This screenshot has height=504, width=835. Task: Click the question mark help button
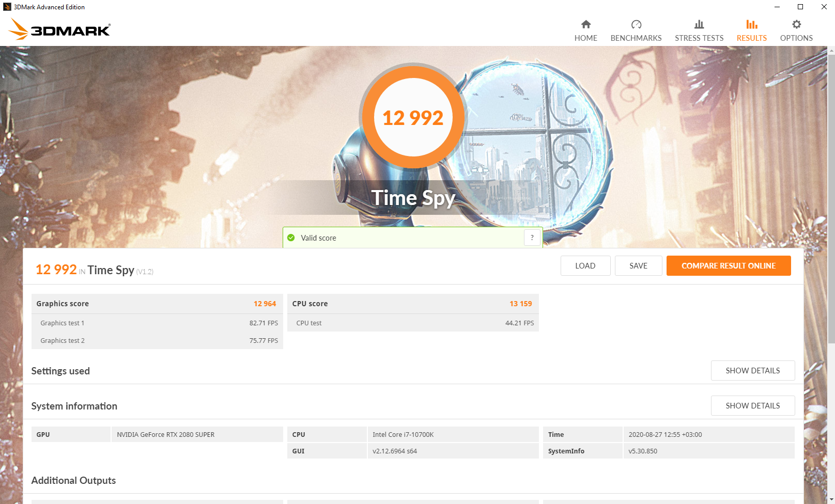(x=532, y=238)
